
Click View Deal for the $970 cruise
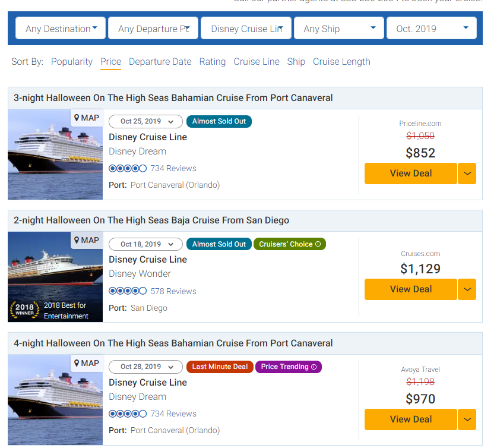[x=410, y=419]
